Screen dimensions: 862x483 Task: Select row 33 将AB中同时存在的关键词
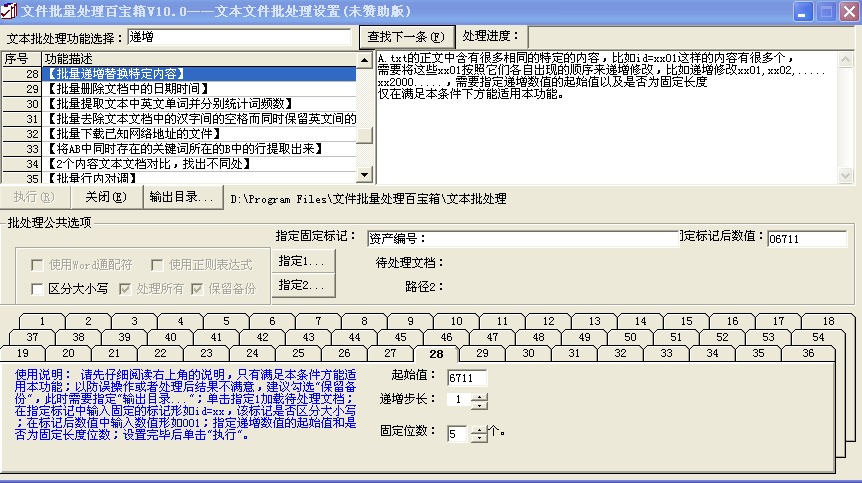tap(179, 149)
